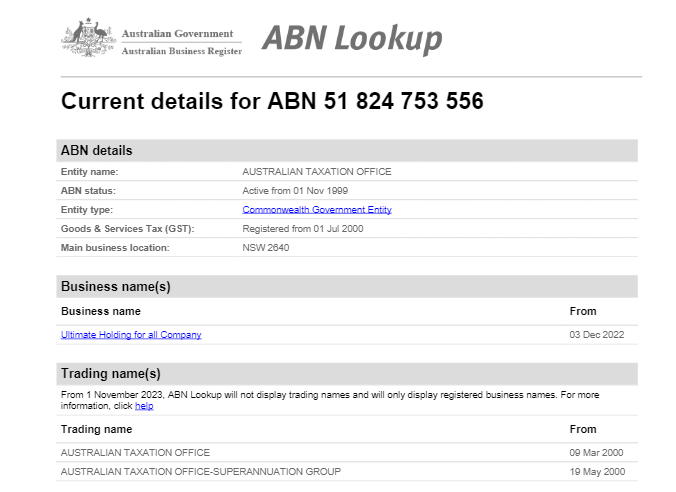Click the Business name column header

point(101,311)
